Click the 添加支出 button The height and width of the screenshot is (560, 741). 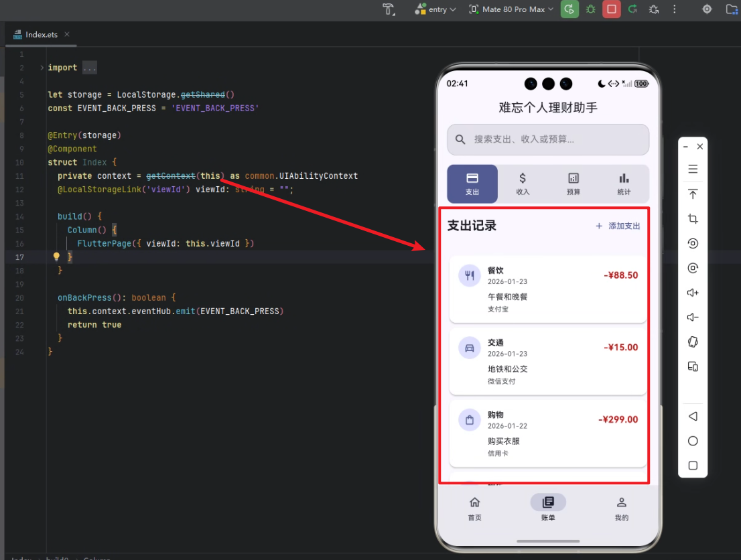coord(618,226)
